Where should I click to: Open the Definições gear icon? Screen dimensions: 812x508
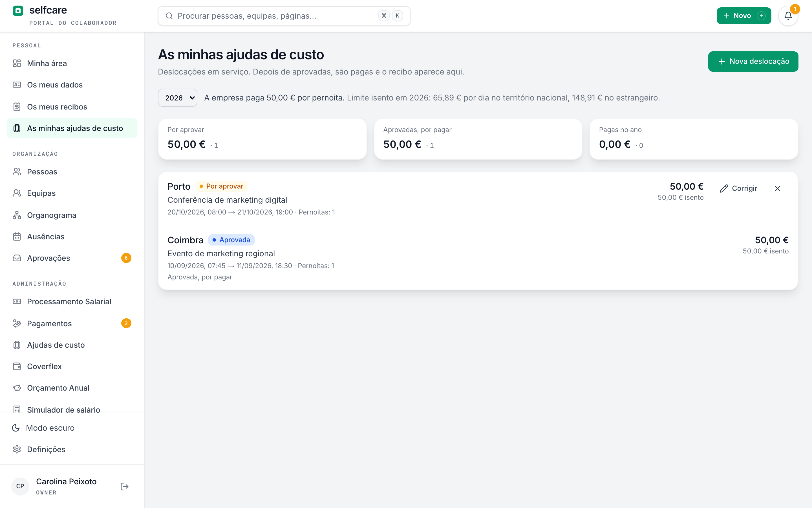click(17, 449)
